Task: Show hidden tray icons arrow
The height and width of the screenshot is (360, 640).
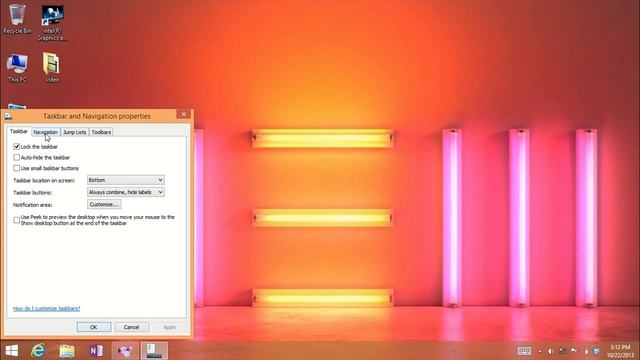Action: coord(540,351)
